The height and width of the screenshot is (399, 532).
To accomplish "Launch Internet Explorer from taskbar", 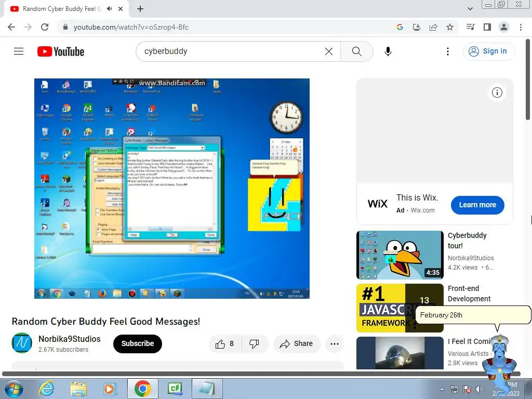I will [x=46, y=389].
